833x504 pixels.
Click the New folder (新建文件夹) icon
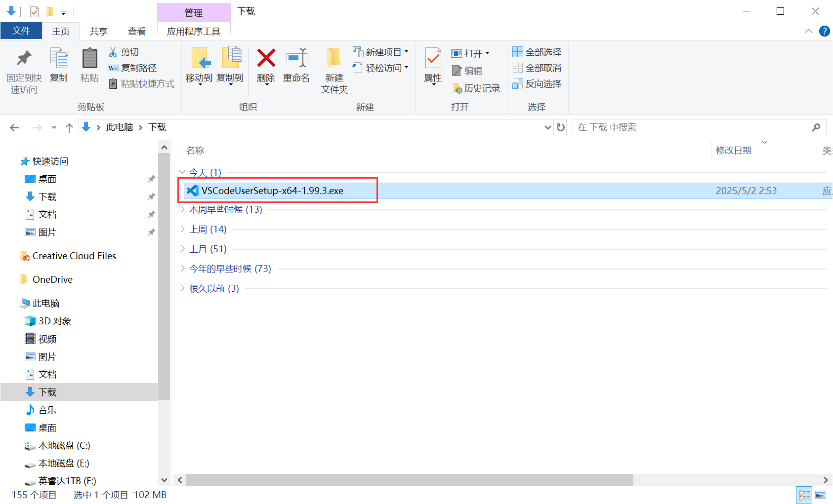(334, 58)
